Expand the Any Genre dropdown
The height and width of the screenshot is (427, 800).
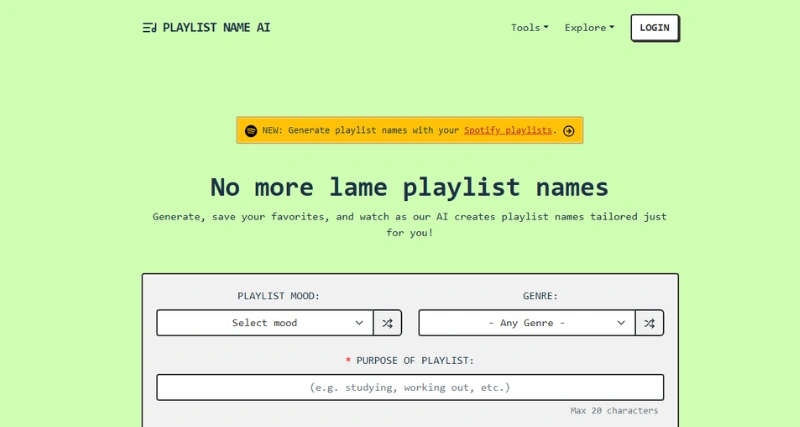tap(527, 323)
